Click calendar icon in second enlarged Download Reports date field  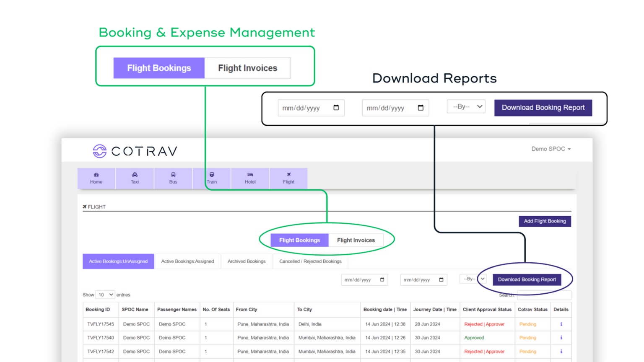click(x=421, y=108)
